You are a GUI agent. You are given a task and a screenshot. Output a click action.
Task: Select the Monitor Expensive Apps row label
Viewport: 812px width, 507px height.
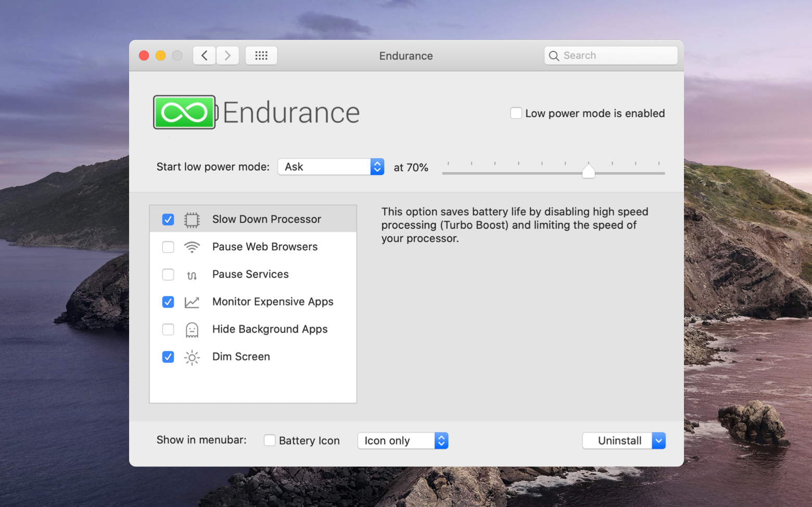point(273,302)
